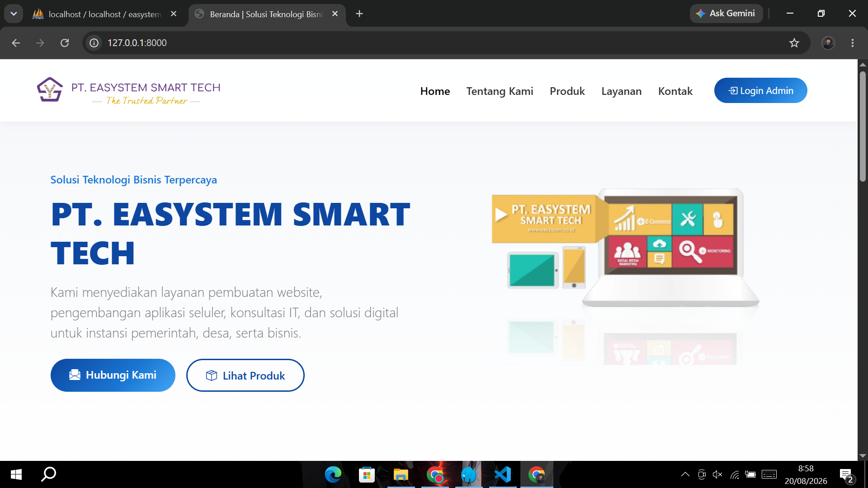
Task: Switch to the localhost easystem tab
Action: pos(105,14)
